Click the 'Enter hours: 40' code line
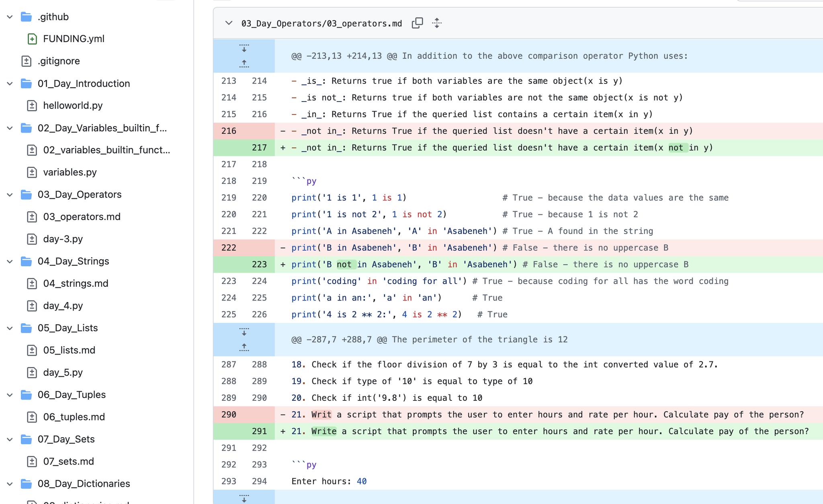The height and width of the screenshot is (504, 823). pos(329,482)
